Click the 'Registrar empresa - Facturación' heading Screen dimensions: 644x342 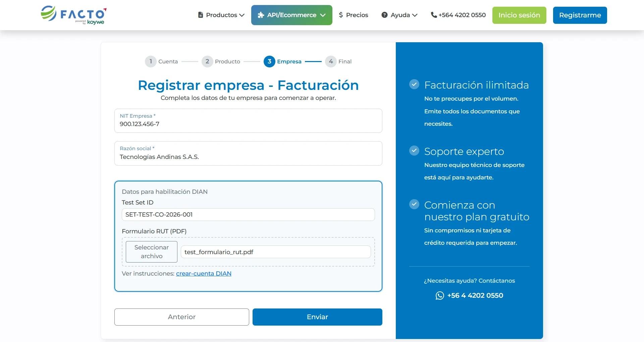point(248,85)
